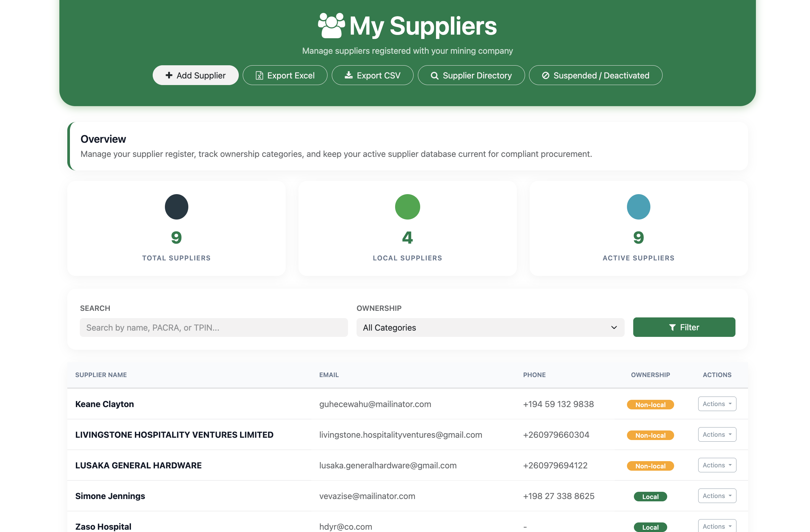
Task: Click LUSAKA GENERAL HARDWARE supplier name
Action: click(138, 465)
